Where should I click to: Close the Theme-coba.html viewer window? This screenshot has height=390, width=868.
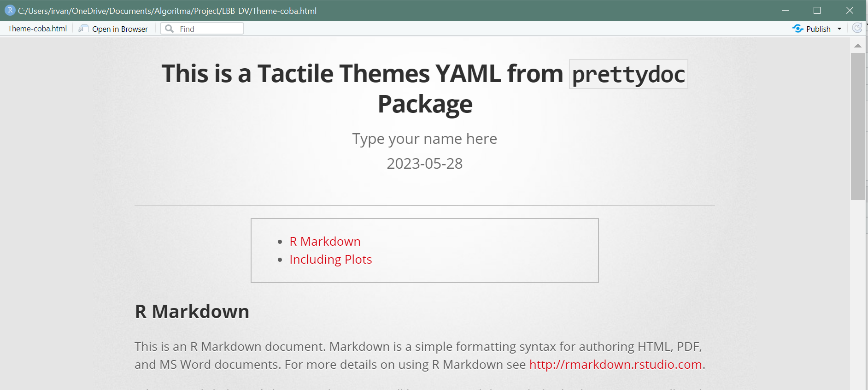pos(850,10)
